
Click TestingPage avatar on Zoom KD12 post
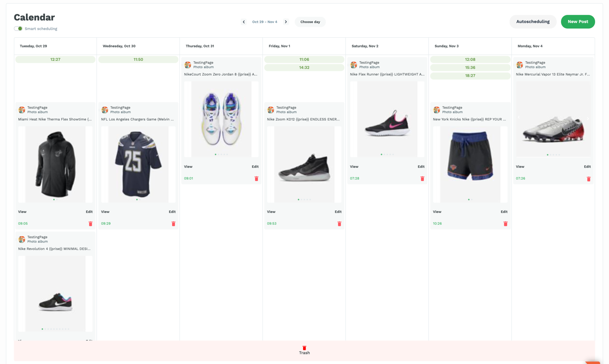click(270, 110)
